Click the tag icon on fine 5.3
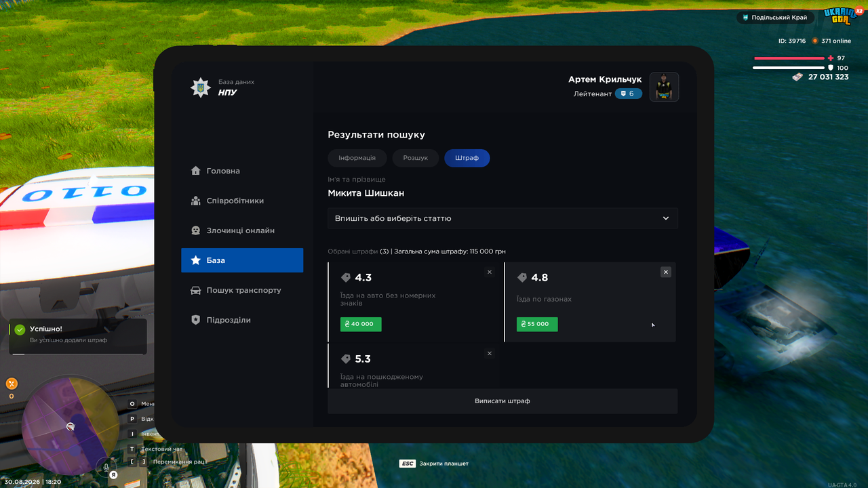Screen dimensions: 868x488 (346, 359)
